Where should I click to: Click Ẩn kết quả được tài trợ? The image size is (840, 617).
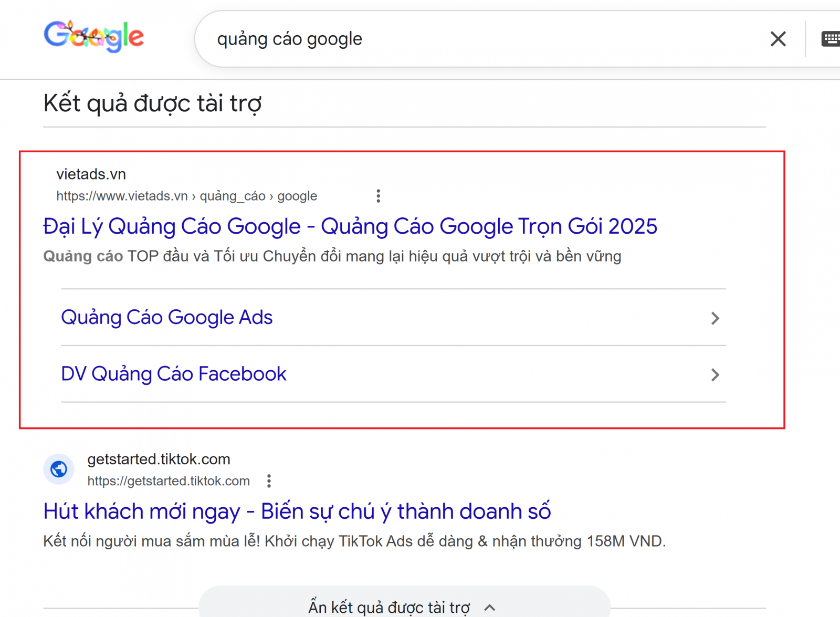(388, 606)
